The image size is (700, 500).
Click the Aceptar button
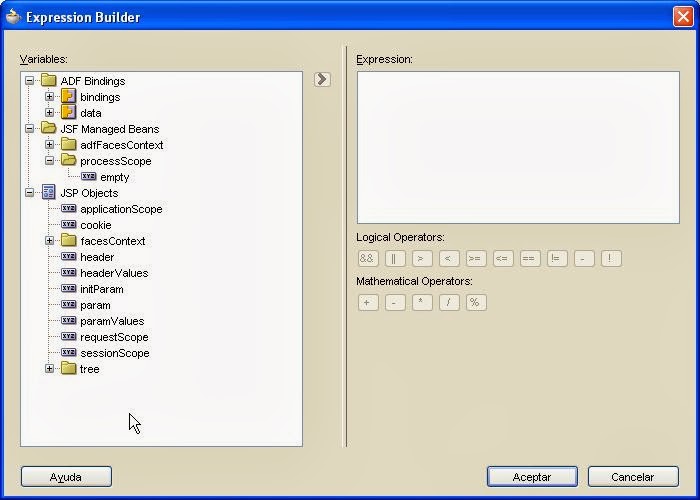point(532,477)
